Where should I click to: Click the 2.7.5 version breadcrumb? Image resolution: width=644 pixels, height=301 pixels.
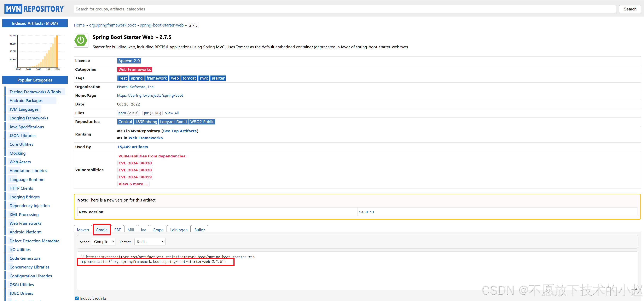click(x=193, y=25)
